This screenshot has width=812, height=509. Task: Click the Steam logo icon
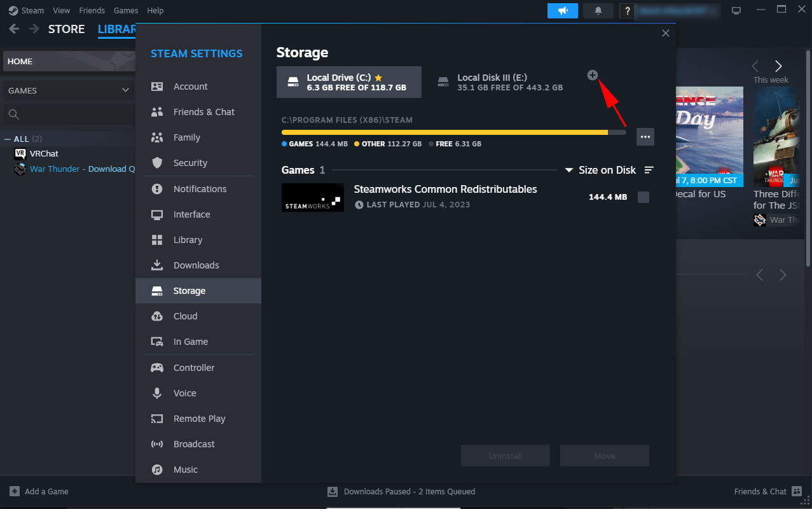point(13,11)
